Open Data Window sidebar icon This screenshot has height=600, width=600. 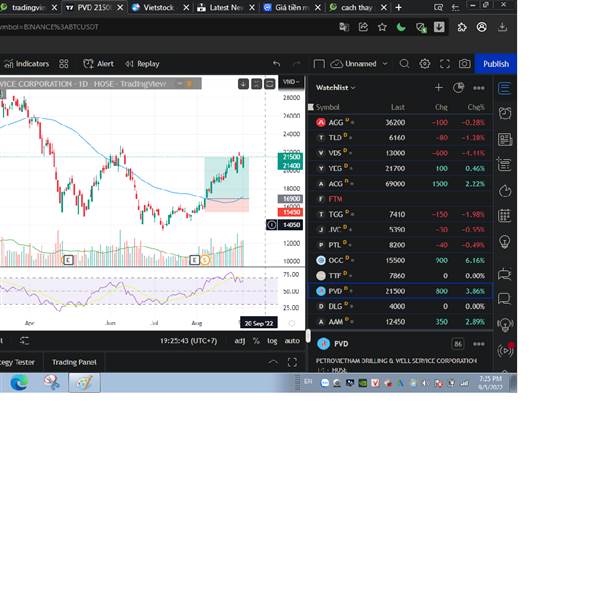(x=505, y=165)
